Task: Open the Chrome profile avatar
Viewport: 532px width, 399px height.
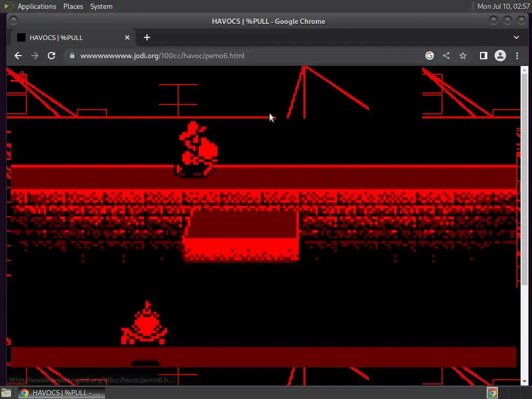Action: 500,56
